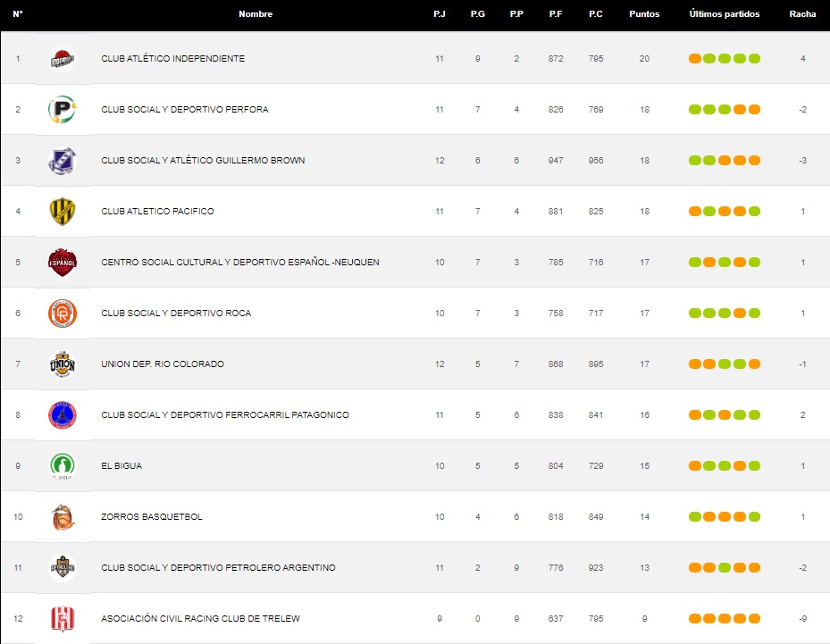The image size is (830, 644).
Task: Click the P.J games played column header
Action: (x=439, y=14)
